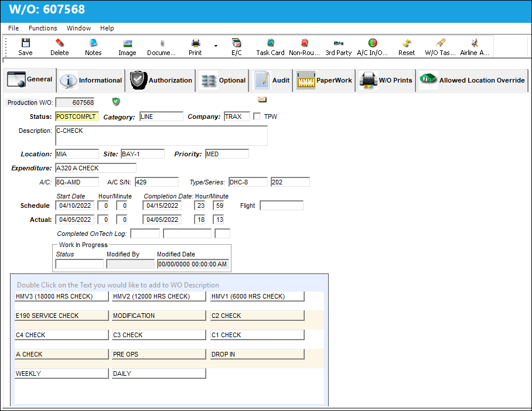Open the Help menu
Image resolution: width=532 pixels, height=411 pixels.
point(107,28)
